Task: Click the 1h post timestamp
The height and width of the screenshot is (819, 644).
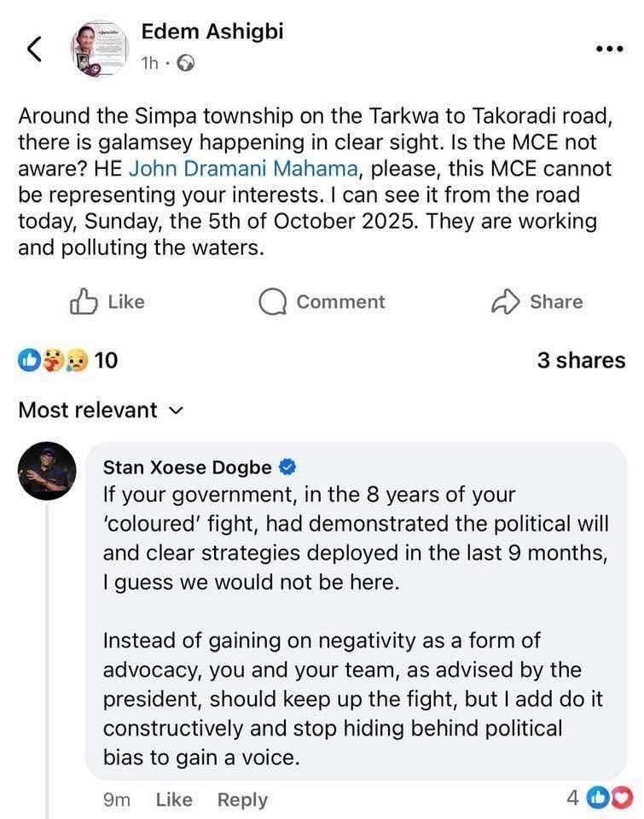Action: pyautogui.click(x=150, y=63)
